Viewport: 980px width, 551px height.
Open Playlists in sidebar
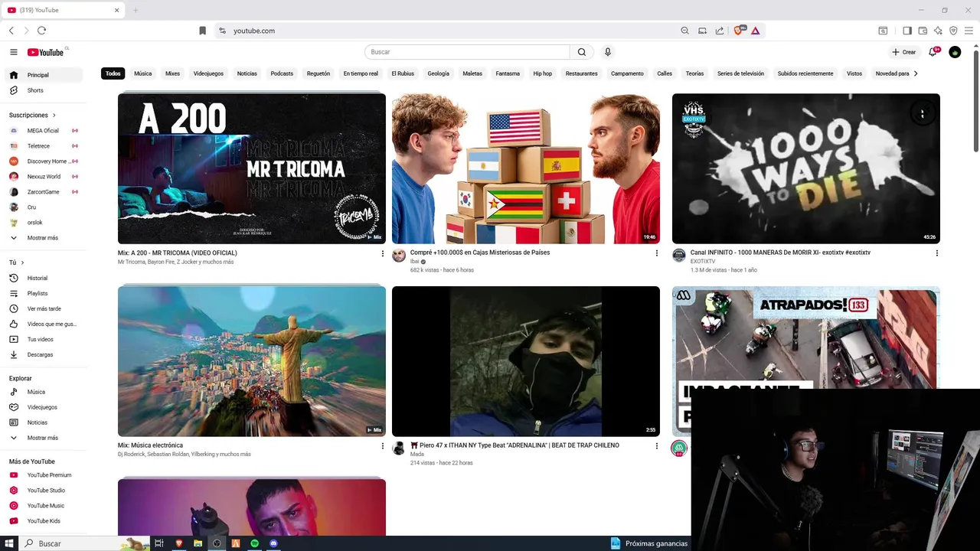pyautogui.click(x=43, y=293)
